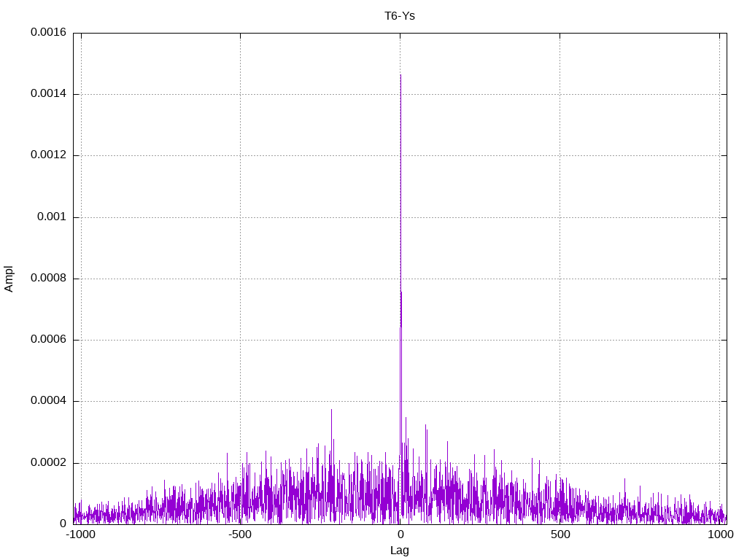The height and width of the screenshot is (560, 747).
Task: Click the 0.0008 y-axis tick label
Action: (49, 278)
